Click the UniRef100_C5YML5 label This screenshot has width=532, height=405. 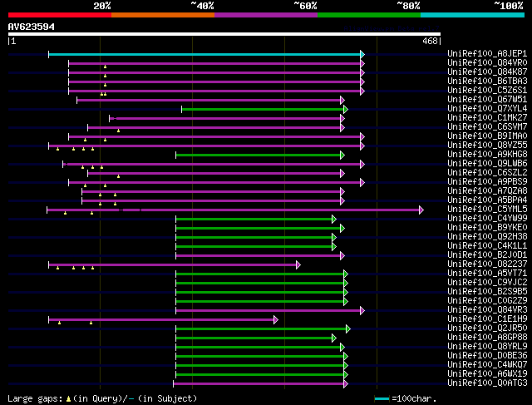point(487,210)
